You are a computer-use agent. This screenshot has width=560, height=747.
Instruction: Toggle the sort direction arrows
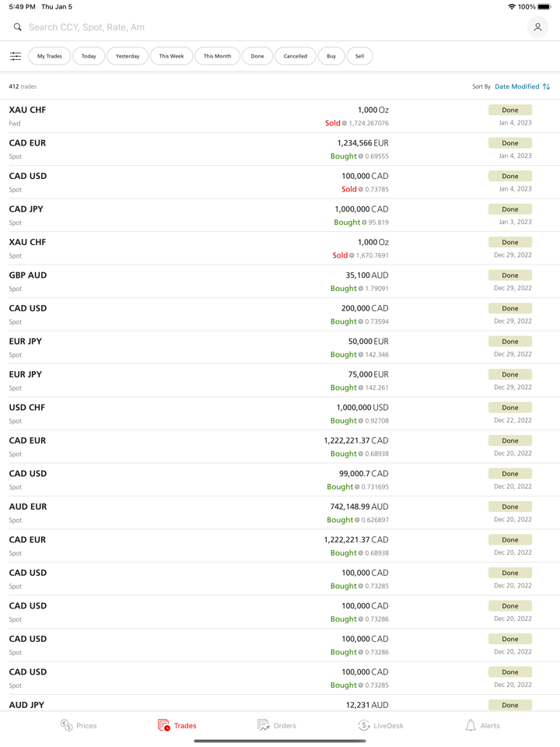tap(544, 86)
